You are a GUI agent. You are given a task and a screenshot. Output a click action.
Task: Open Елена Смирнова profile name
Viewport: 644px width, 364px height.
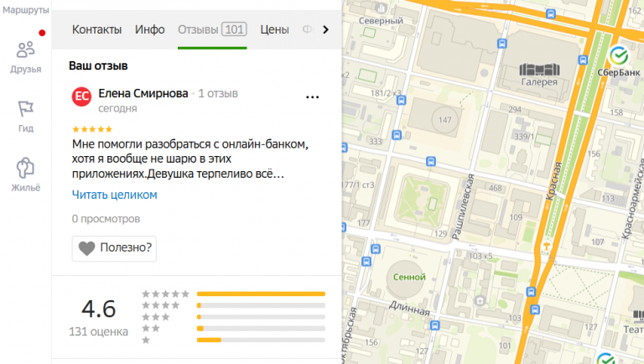coord(143,93)
